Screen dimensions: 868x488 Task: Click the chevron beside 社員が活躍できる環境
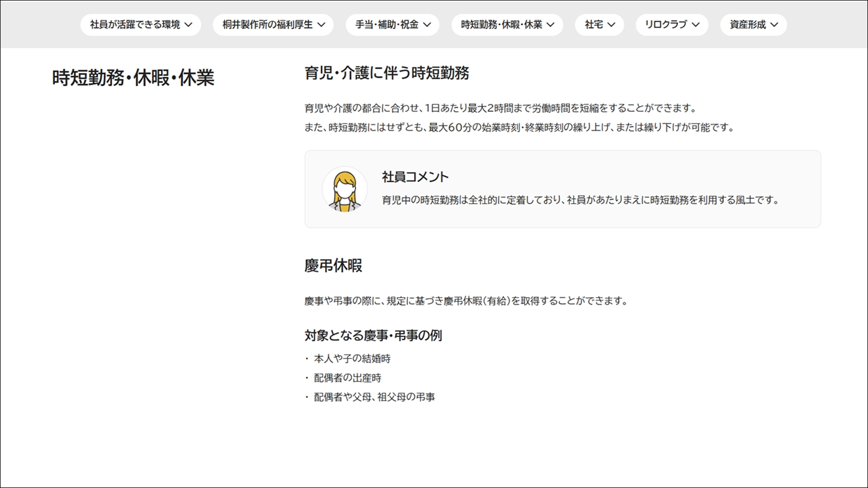[188, 25]
